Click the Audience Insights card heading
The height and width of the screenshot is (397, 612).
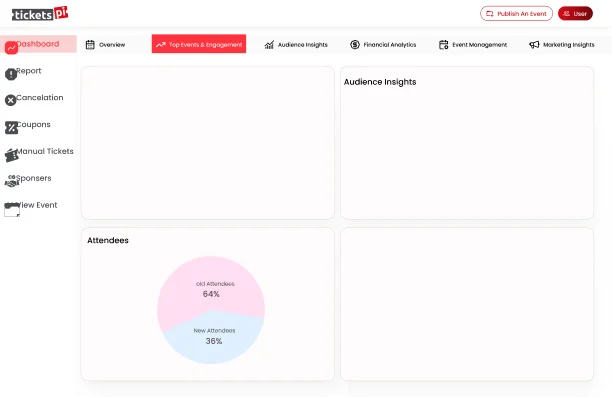coord(380,82)
